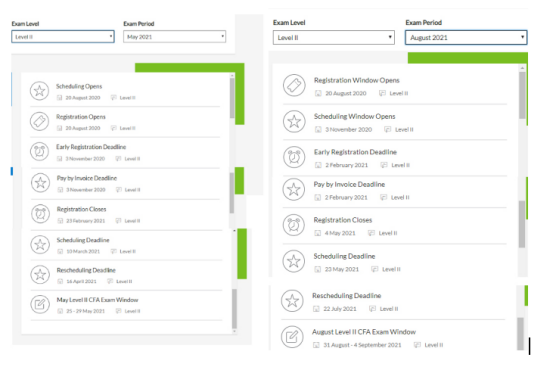Image resolution: width=554 pixels, height=371 pixels.
Task: Click star icon beside 10 March Scheduling Deadline
Action: [40, 245]
